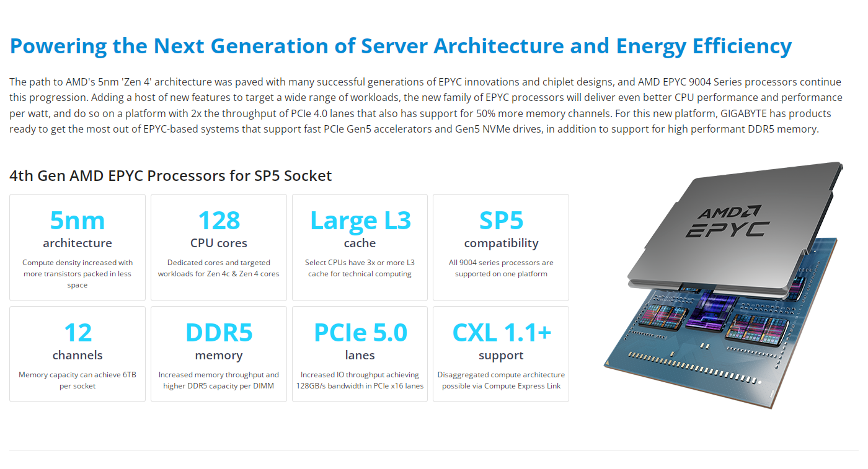Click the 5nm architecture card
Screen dimensions: 868x469
(77, 247)
